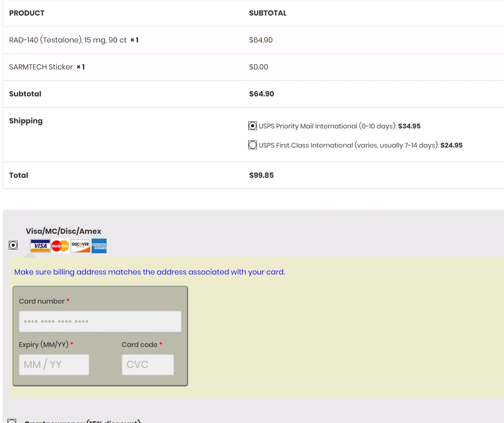Viewport: 504px width, 423px height.
Task: Click the Expiry (MM/YY) label
Action: click(x=44, y=345)
